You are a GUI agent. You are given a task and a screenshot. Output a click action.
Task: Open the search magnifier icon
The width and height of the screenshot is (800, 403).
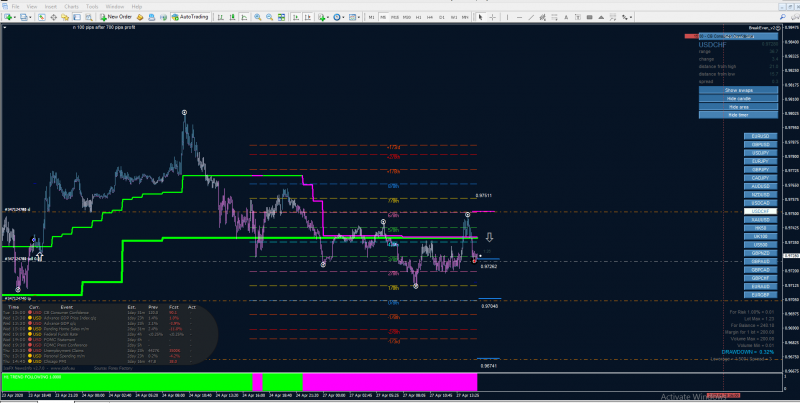pyautogui.click(x=782, y=17)
